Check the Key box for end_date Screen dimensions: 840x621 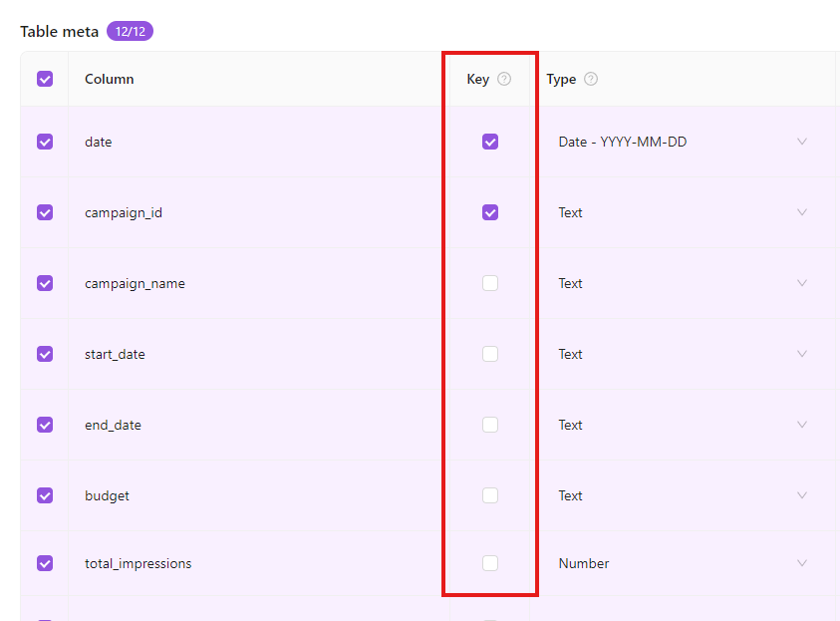(x=489, y=425)
